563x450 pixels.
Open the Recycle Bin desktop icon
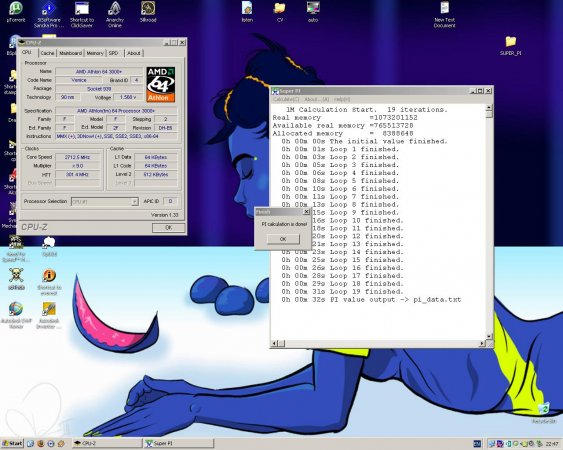pos(544,413)
